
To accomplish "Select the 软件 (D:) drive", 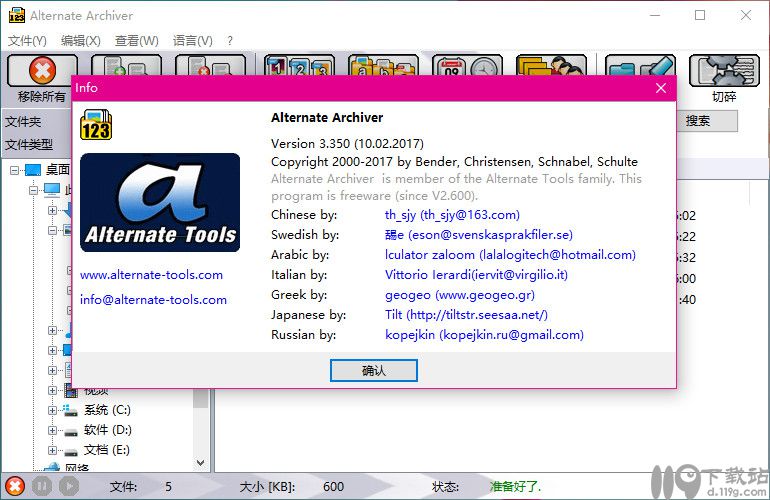I will click(108, 430).
